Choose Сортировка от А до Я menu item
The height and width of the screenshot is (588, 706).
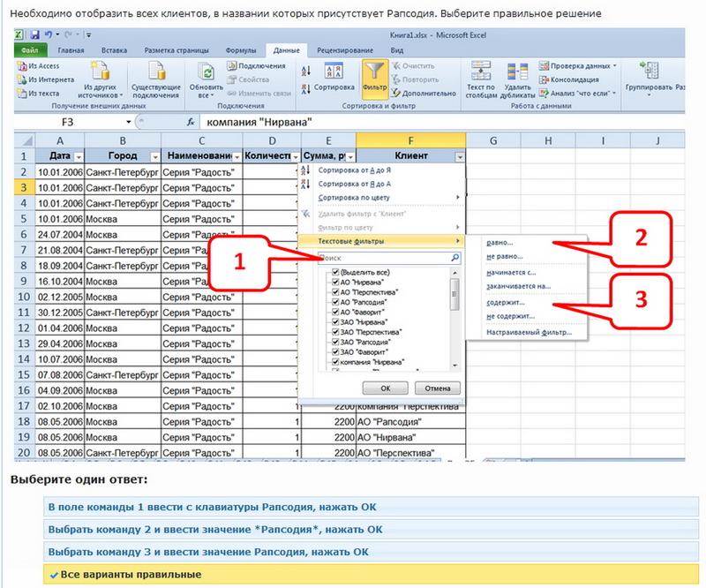[x=354, y=170]
